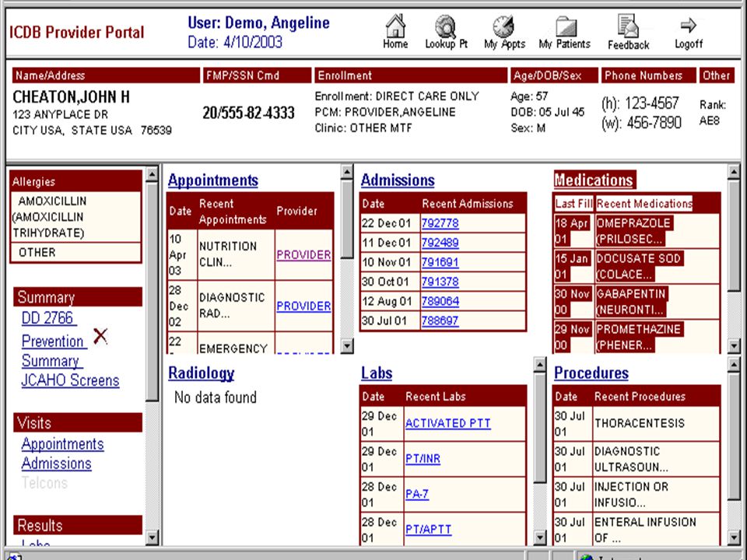747x560 pixels.
Task: Open the Admissions section heading link
Action: click(x=398, y=180)
